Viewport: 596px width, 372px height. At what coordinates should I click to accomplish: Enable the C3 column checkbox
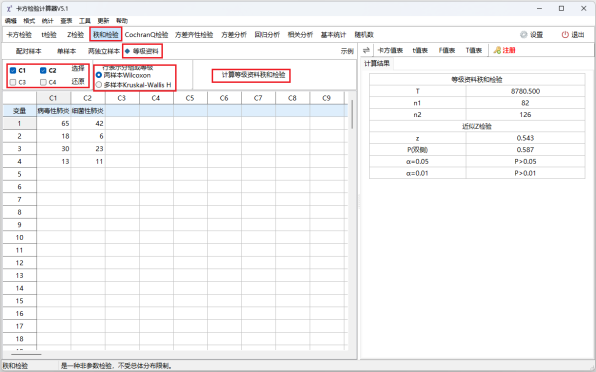tap(13, 82)
